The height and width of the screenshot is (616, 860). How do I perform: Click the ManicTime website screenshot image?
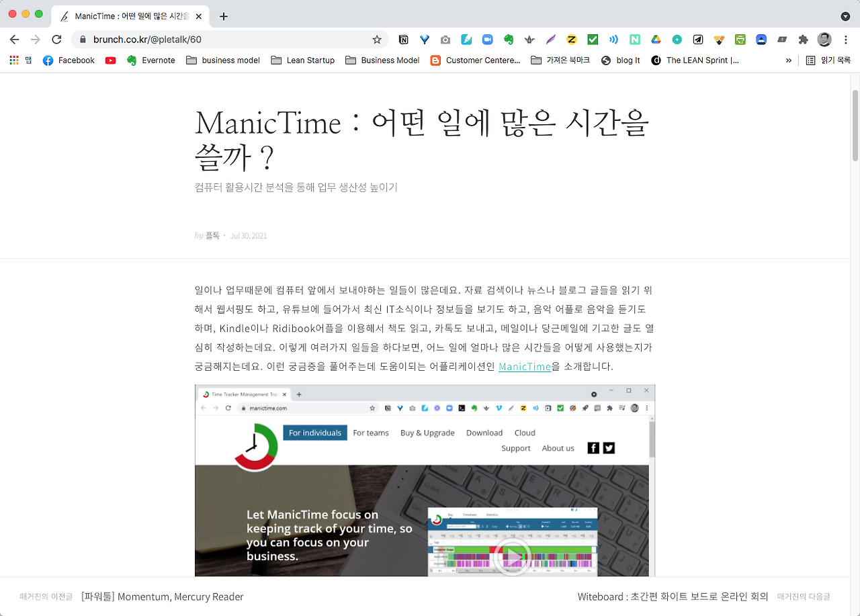[x=425, y=480]
